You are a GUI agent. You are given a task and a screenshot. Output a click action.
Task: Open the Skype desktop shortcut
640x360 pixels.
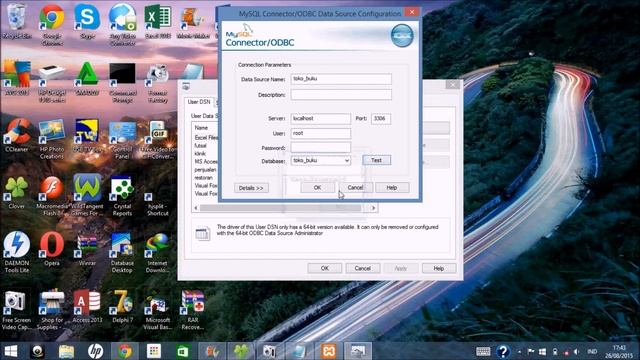[x=87, y=21]
